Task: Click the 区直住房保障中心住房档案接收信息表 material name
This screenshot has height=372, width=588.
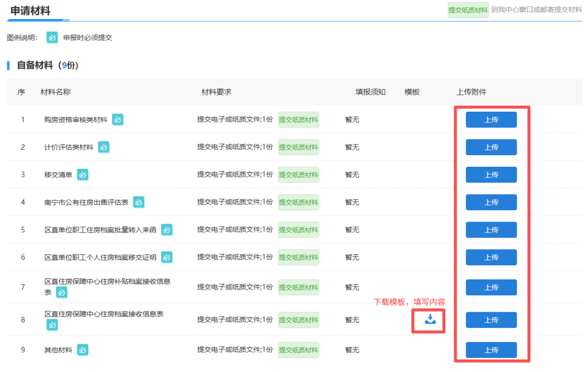Action: [103, 314]
